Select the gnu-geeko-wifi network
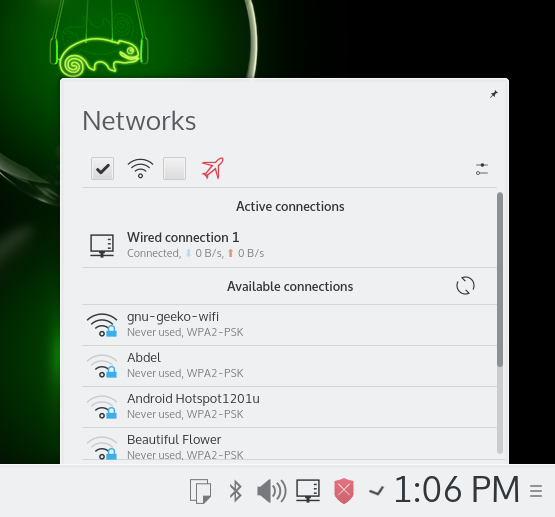Viewport: 555px width, 517px height. pyautogui.click(x=289, y=324)
